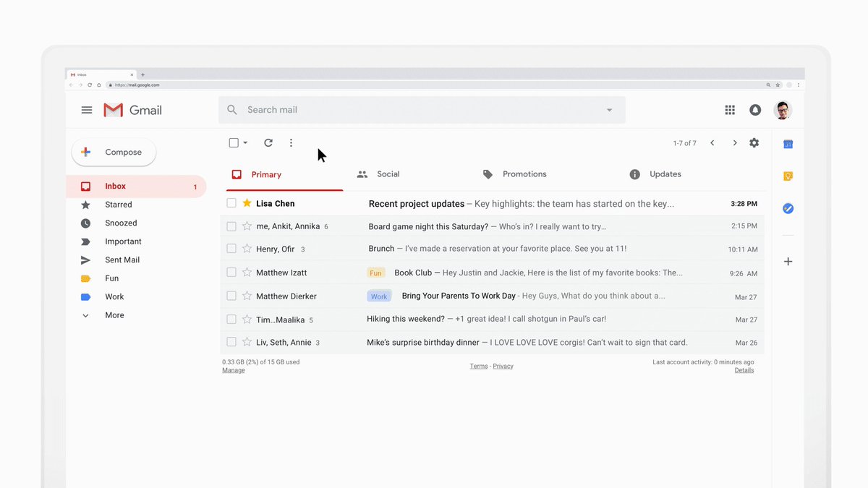Select the Inbox browser tab
This screenshot has width=868, height=488.
tap(101, 74)
